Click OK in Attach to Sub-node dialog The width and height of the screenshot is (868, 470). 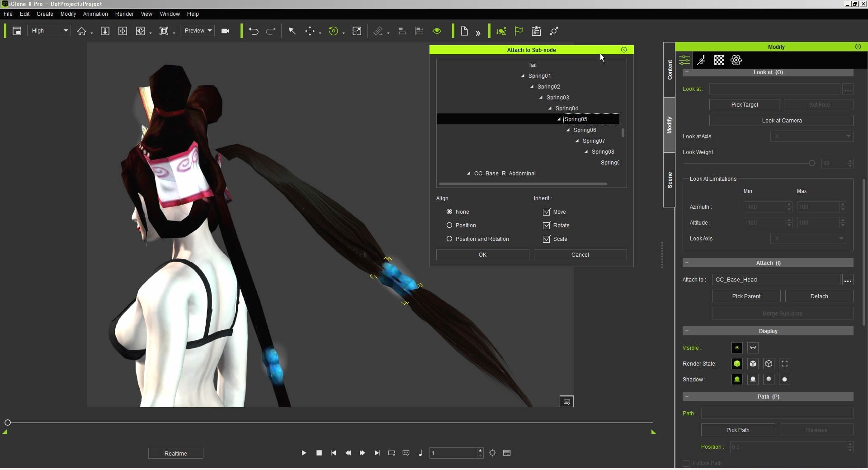tap(482, 255)
